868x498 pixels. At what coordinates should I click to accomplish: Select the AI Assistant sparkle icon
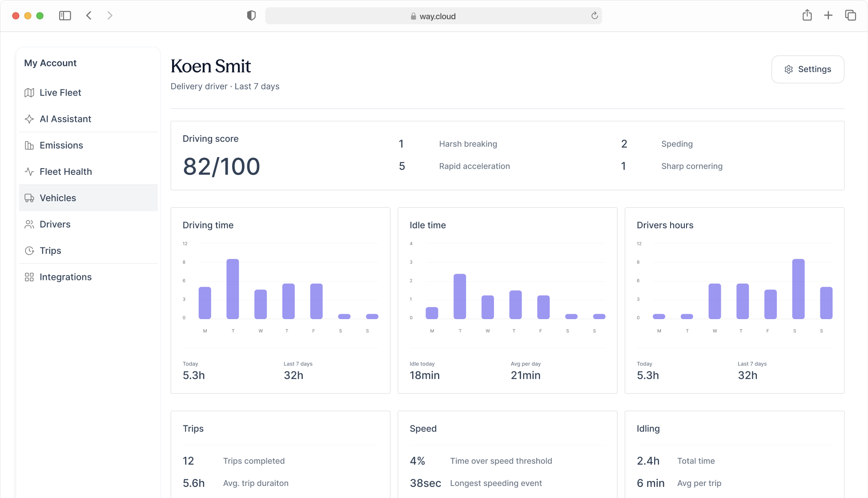[x=29, y=119]
